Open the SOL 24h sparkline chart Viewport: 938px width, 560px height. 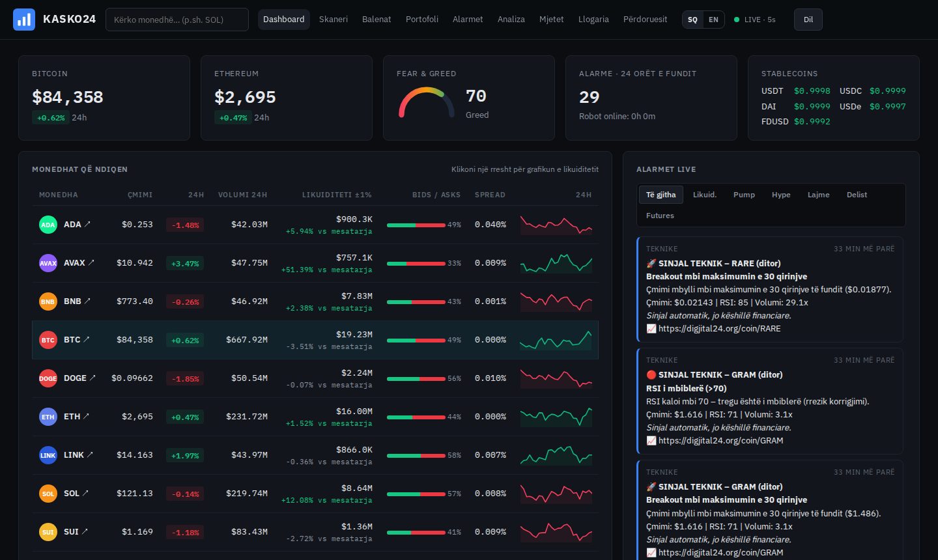(556, 494)
